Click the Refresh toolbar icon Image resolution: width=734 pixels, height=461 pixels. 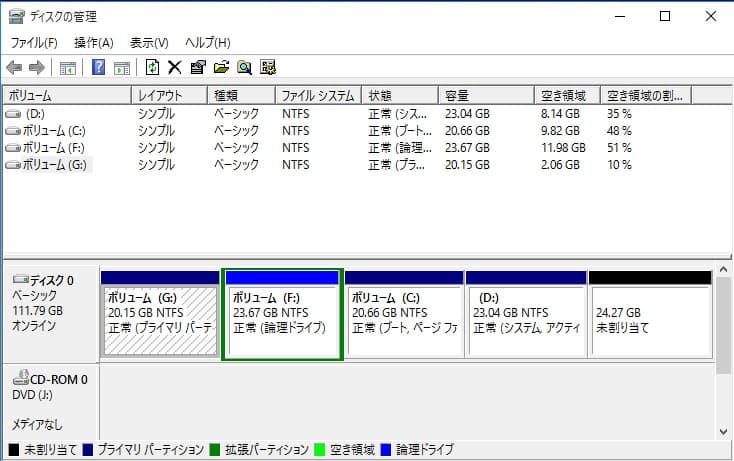[x=152, y=68]
